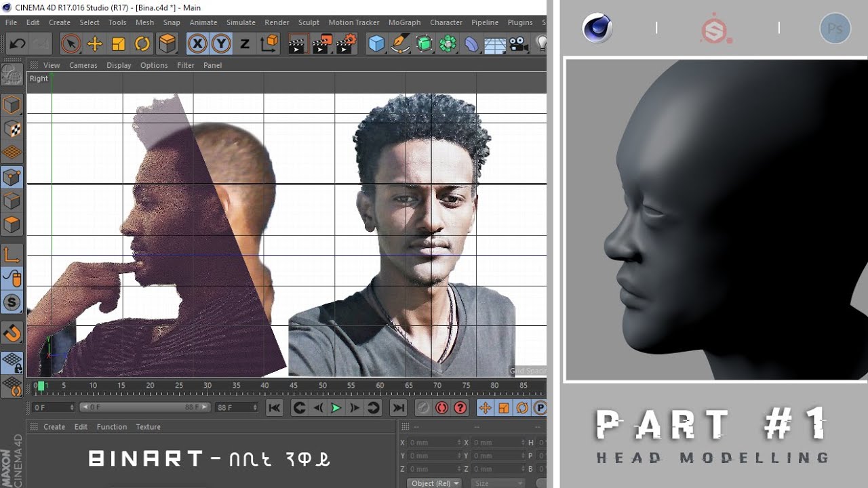Click the red question-mark keyframe selection button
Screen dimensions: 868x488
(460, 407)
